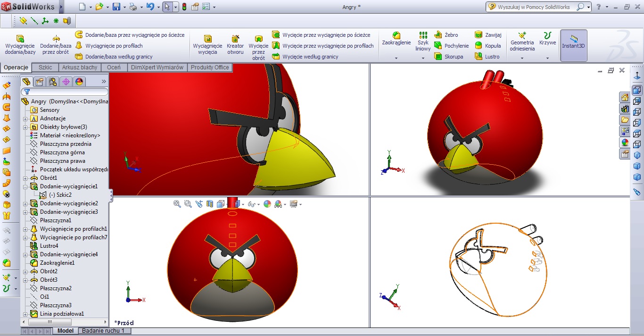Viewport: 644px width, 336px height.
Task: Apply Zaokrąglenie fillet tool
Action: point(396,39)
